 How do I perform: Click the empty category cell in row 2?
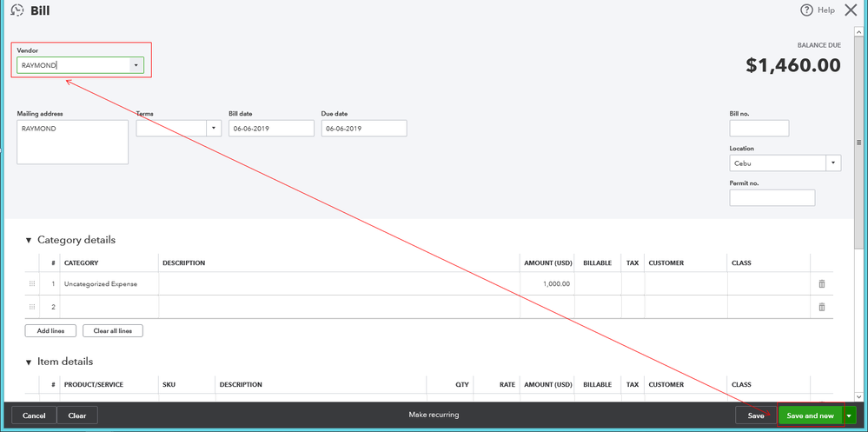[x=109, y=307]
